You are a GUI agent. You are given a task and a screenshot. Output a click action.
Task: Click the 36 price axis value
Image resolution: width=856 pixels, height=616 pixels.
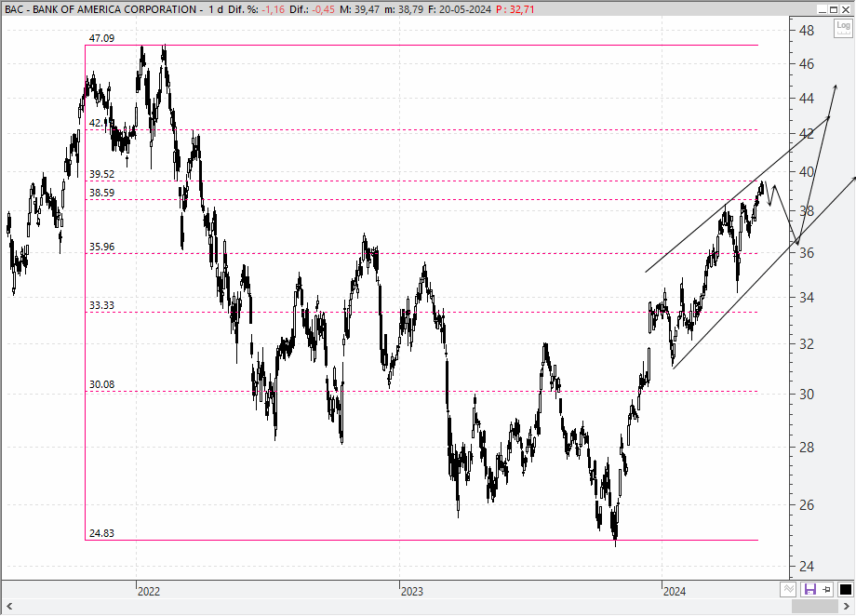[x=807, y=253]
